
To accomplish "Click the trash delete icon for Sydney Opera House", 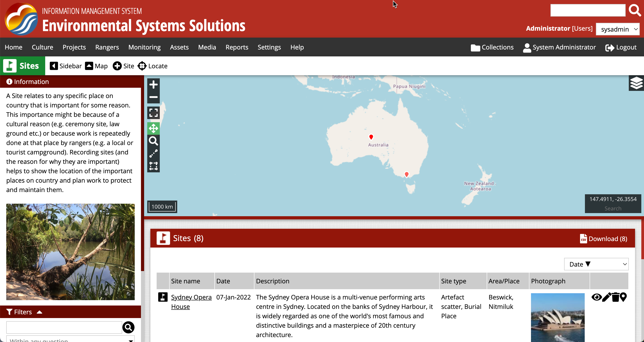I will click(x=615, y=297).
